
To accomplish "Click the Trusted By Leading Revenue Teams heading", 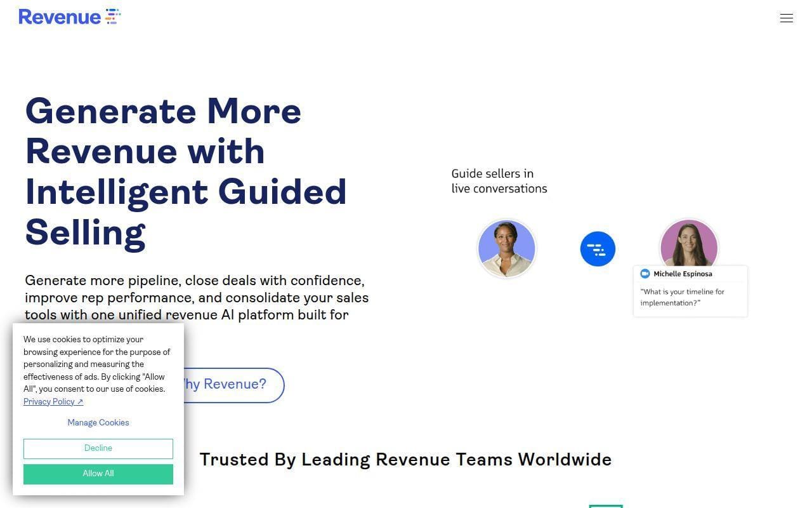I will (x=406, y=459).
